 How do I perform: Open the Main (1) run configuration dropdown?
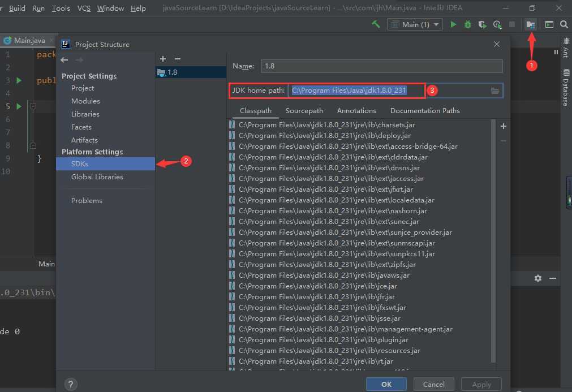pos(415,24)
